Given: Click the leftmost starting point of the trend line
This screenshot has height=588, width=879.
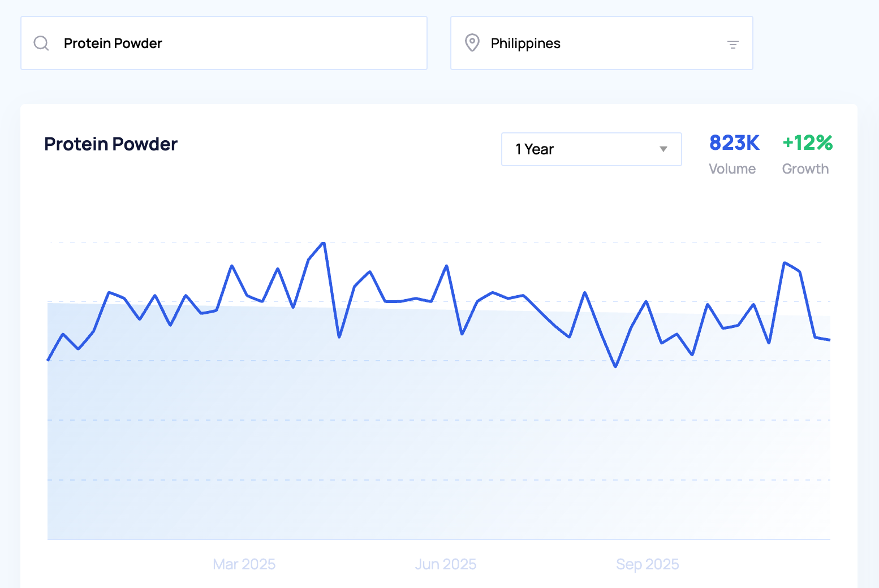Looking at the screenshot, I should point(48,360).
